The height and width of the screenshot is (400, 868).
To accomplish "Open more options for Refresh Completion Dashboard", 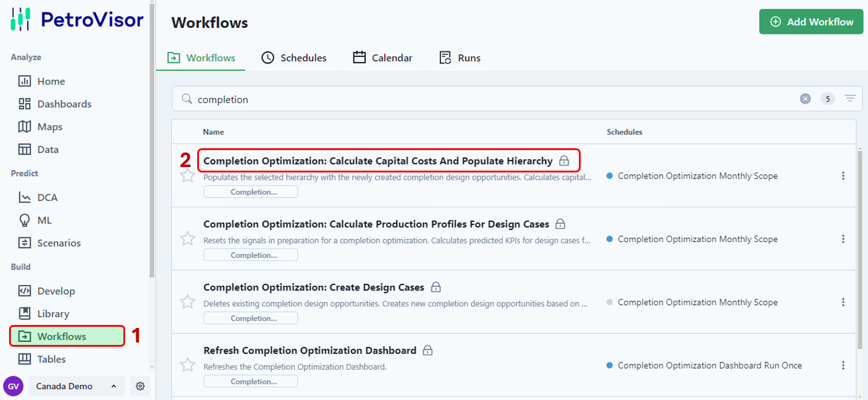I will 843,366.
